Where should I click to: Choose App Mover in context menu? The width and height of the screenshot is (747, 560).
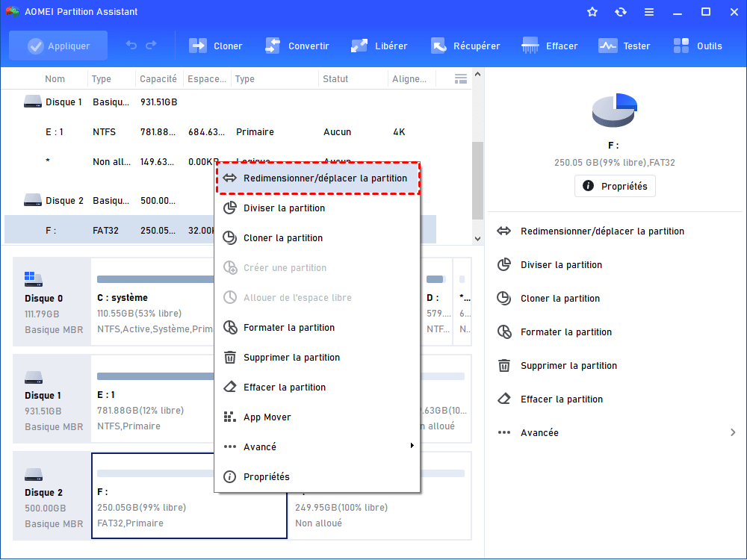tap(317, 417)
